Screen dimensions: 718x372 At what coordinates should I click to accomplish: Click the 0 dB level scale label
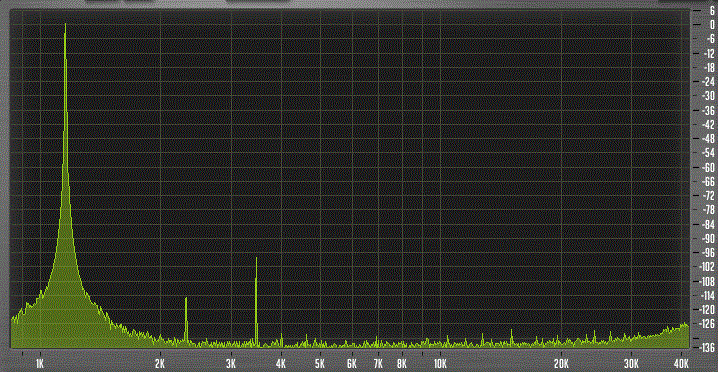(x=712, y=25)
